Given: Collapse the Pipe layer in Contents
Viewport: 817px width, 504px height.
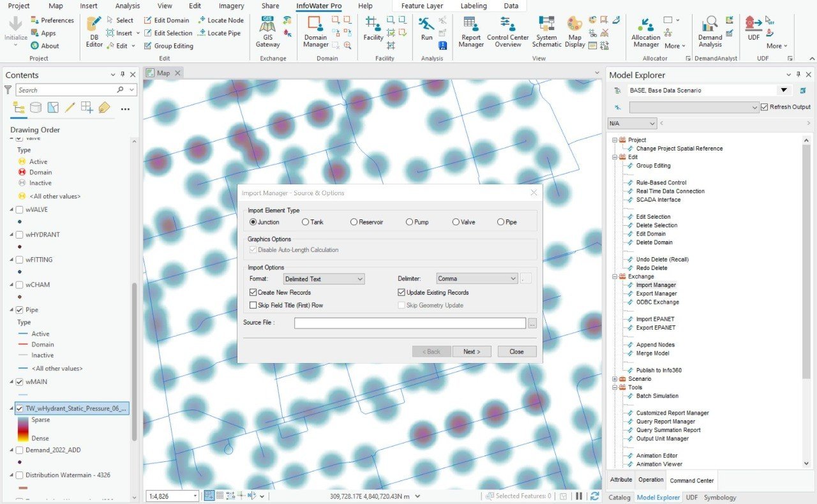Looking at the screenshot, I should [11, 310].
